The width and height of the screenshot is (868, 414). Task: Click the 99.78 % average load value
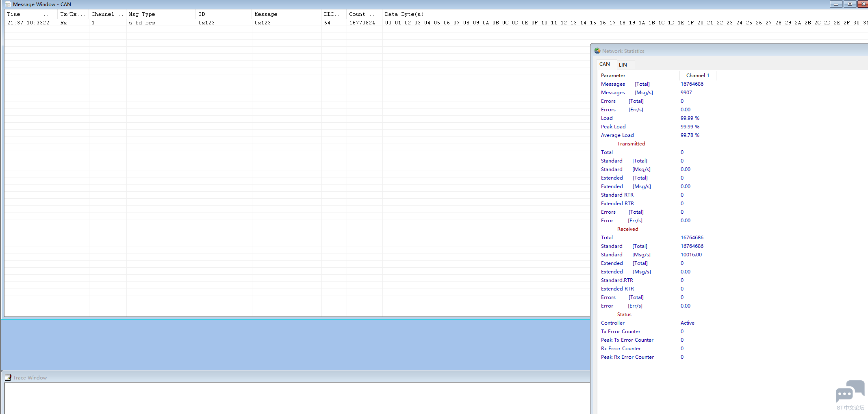[690, 135]
